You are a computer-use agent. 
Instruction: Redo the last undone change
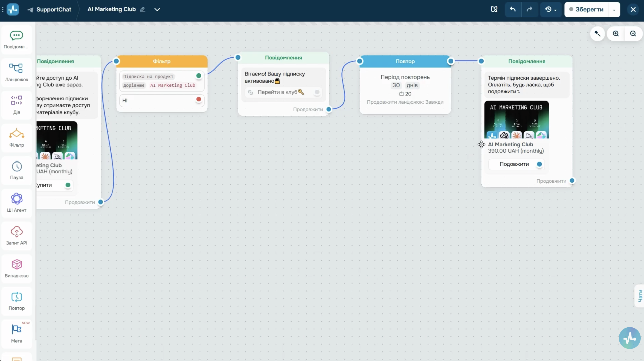tap(530, 9)
